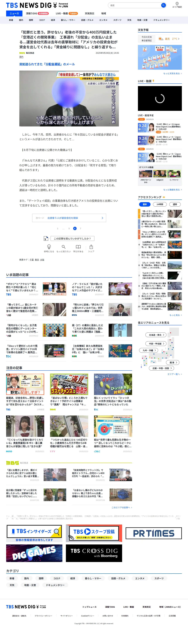Click the ranking もっと見る link
The width and height of the screenshot is (188, 644).
click(x=176, y=315)
